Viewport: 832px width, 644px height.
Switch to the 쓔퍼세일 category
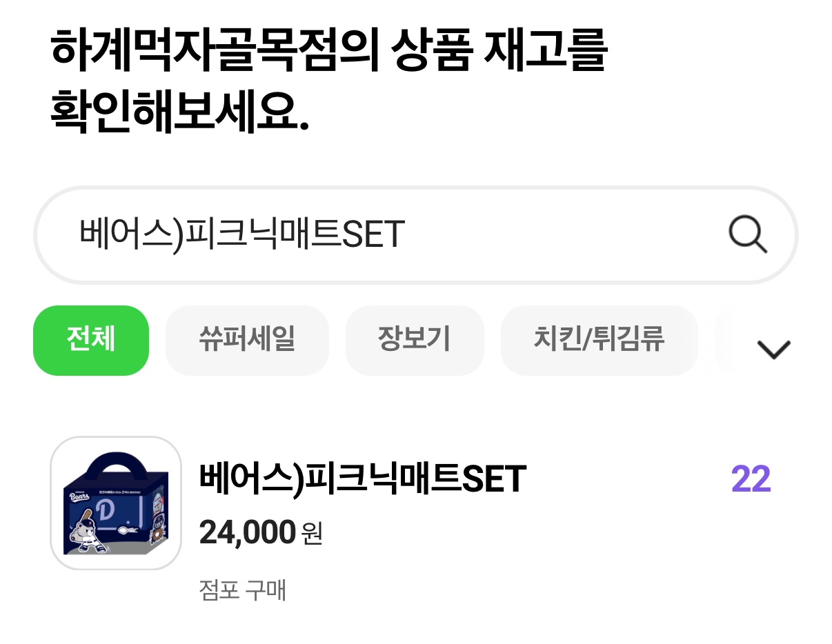pyautogui.click(x=247, y=341)
